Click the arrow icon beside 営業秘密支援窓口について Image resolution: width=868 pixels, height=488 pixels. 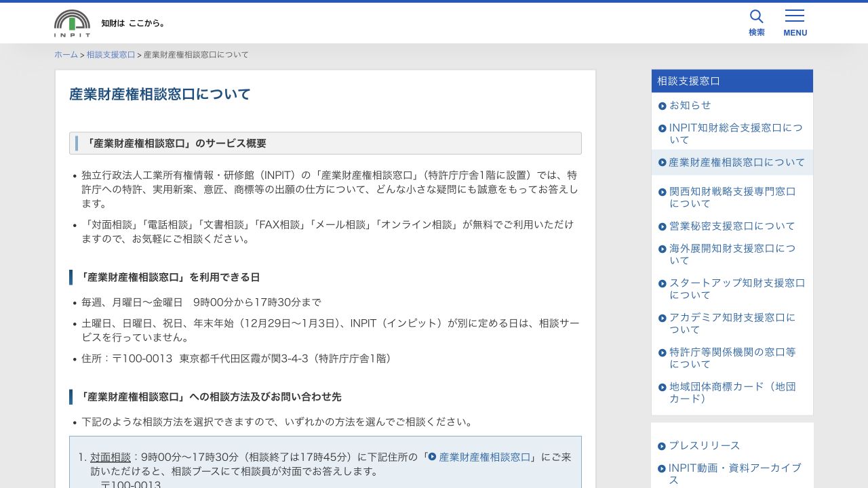pyautogui.click(x=663, y=226)
